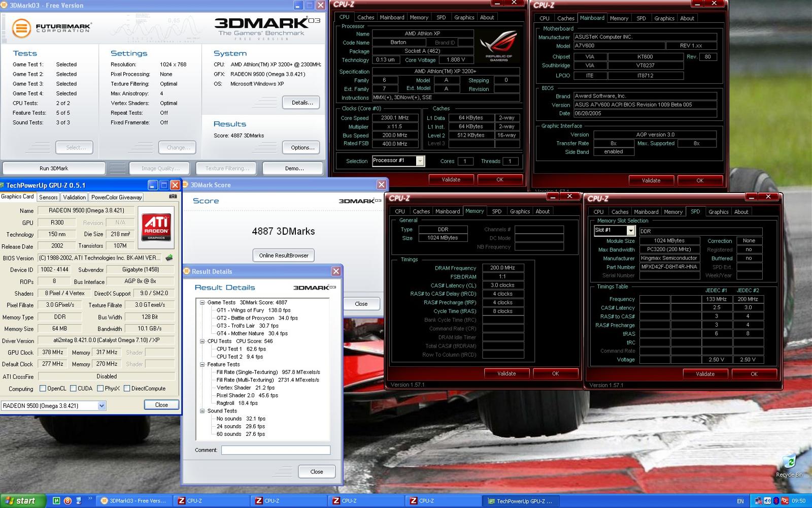Screen dimensions: 812x508
Task: Select the 'Ragtroll 18.4 fps' result row
Action: pyautogui.click(x=237, y=403)
